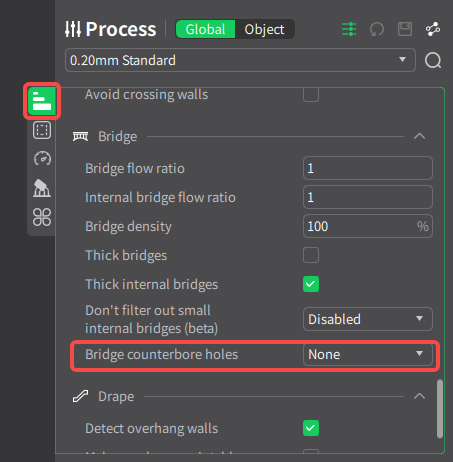Open the Bridge counterbore holes dropdown
453x462 pixels.
368,354
